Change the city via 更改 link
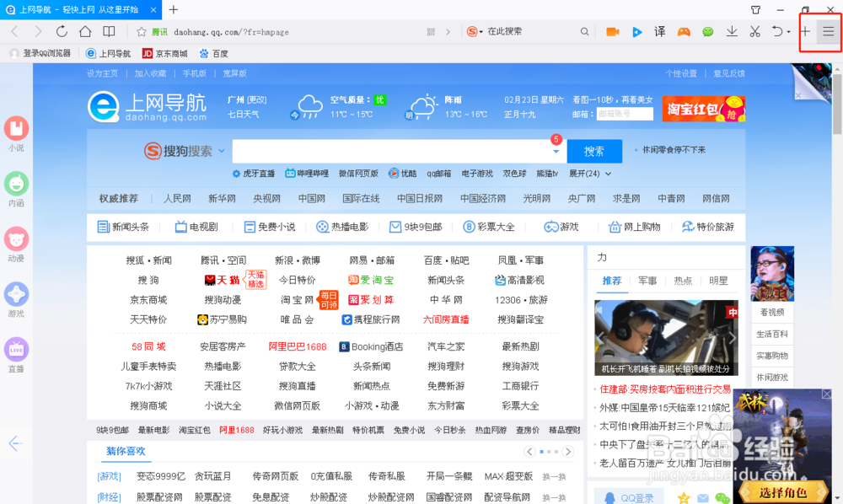This screenshot has width=843, height=504. click(x=256, y=100)
